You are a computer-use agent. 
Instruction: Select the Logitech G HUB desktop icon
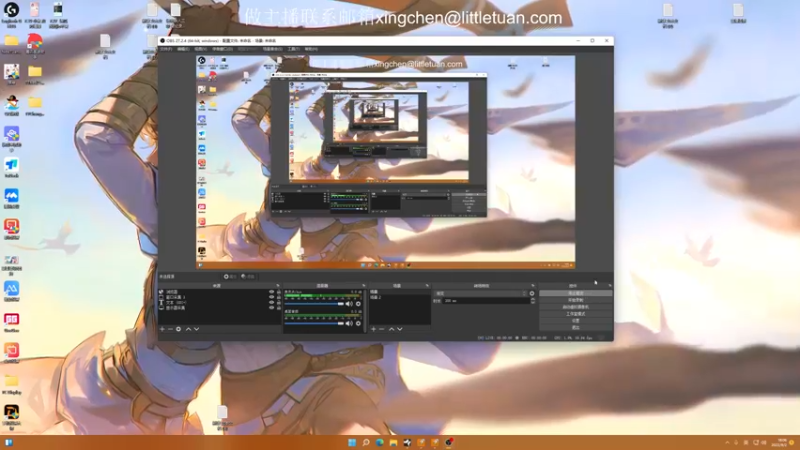11,13
